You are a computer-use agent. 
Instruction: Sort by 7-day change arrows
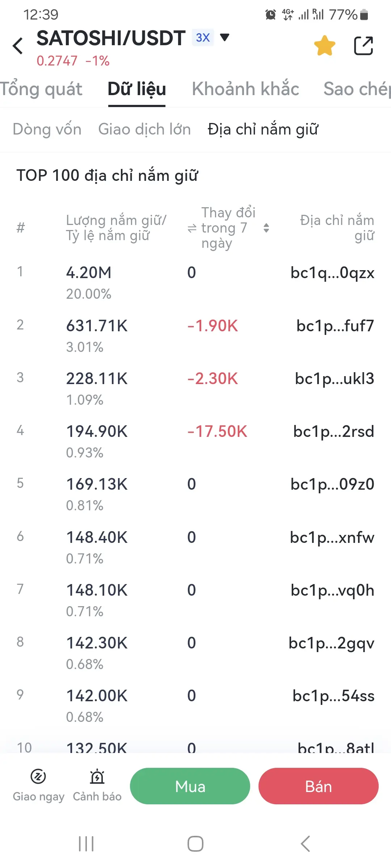[266, 228]
